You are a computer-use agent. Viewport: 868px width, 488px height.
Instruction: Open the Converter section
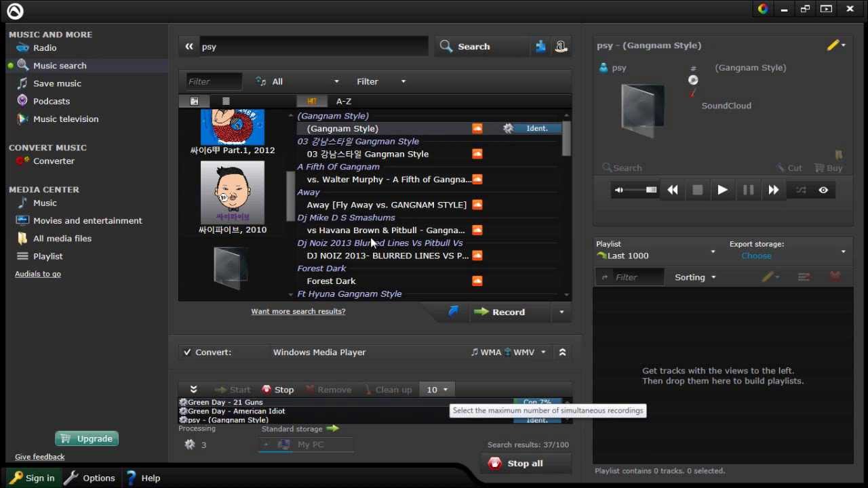[54, 161]
